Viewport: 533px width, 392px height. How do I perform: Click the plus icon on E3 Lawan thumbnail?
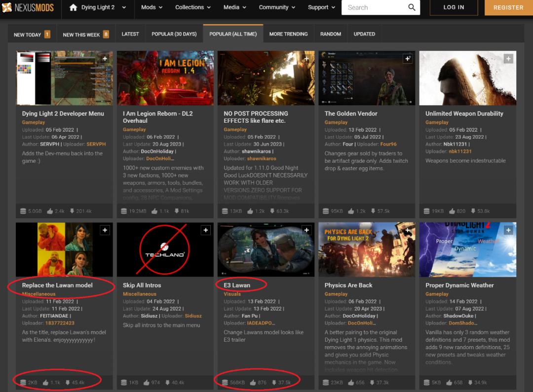click(x=306, y=230)
